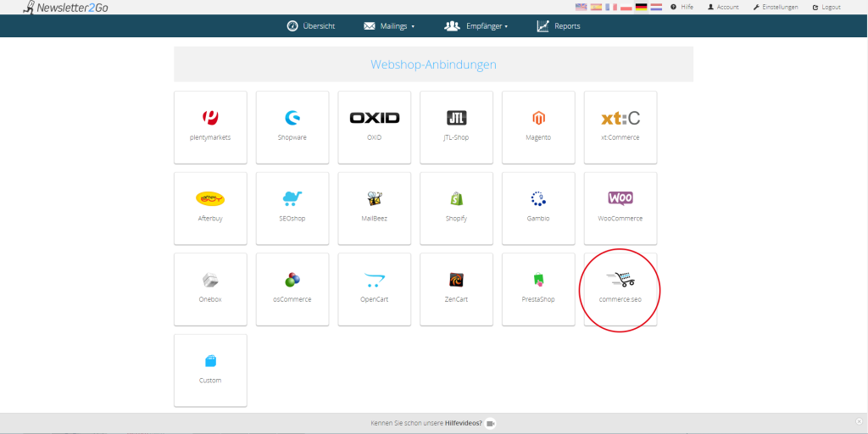
Task: Click the Afterbuy label text
Action: point(210,218)
